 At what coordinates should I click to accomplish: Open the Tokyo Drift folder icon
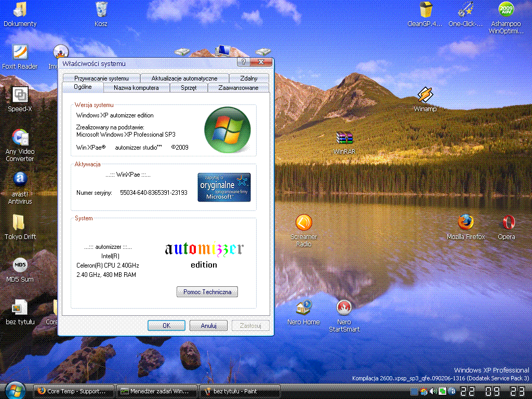click(x=20, y=228)
